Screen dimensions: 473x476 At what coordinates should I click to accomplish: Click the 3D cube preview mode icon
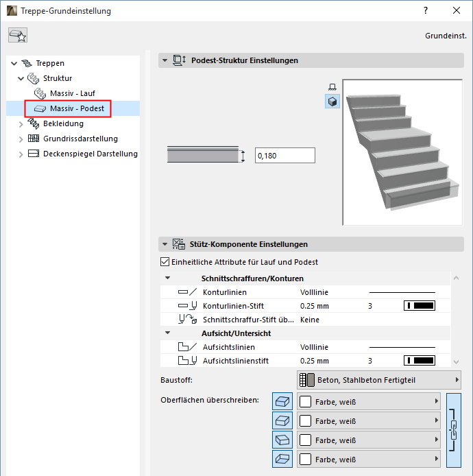tap(332, 102)
